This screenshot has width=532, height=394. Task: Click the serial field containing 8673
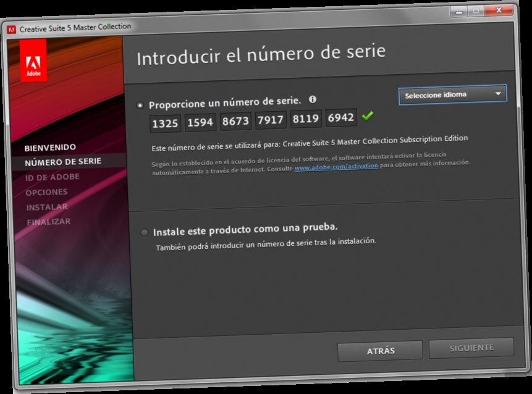click(236, 121)
